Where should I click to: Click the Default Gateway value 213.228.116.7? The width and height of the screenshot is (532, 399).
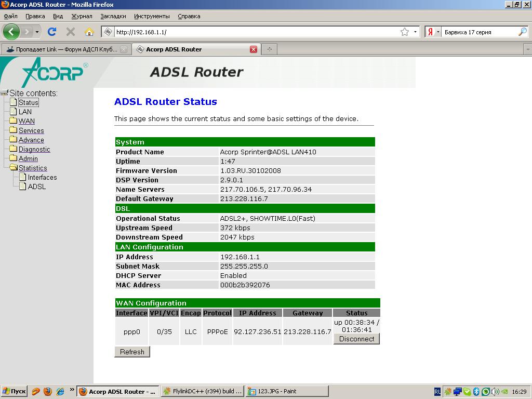(x=244, y=199)
